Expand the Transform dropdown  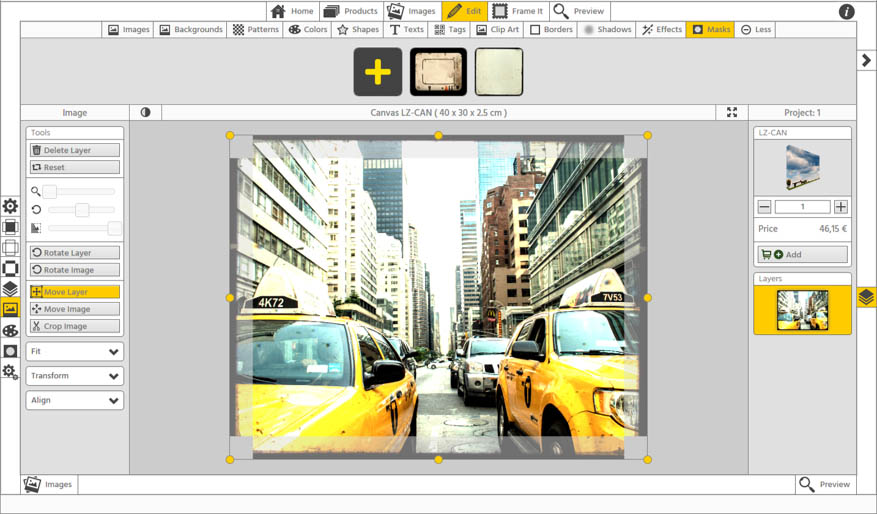[74, 376]
